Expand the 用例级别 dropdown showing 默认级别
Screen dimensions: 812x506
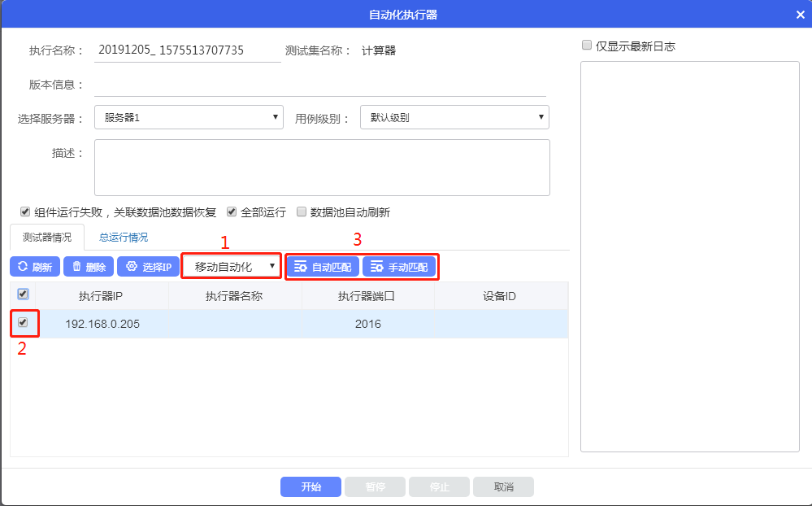(x=454, y=117)
